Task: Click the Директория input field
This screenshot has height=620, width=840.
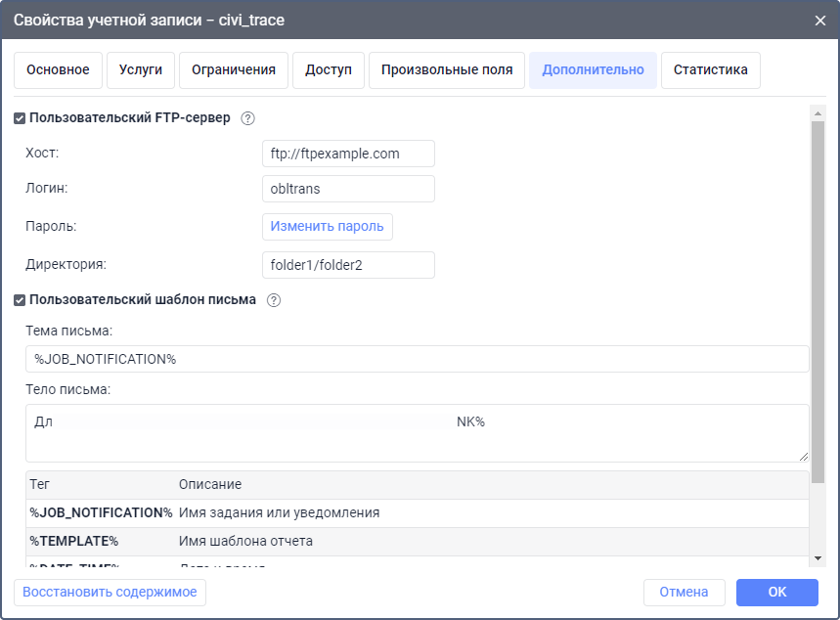Action: click(348, 265)
